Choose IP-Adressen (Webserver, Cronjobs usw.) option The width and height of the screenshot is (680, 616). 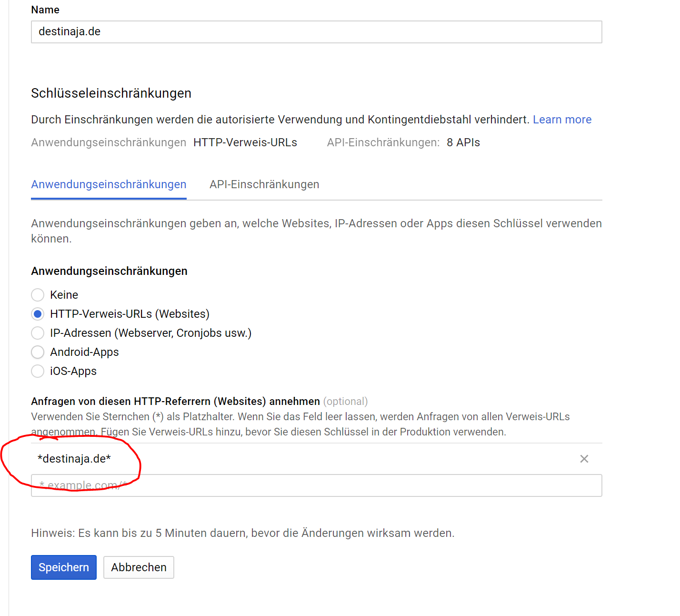point(38,333)
